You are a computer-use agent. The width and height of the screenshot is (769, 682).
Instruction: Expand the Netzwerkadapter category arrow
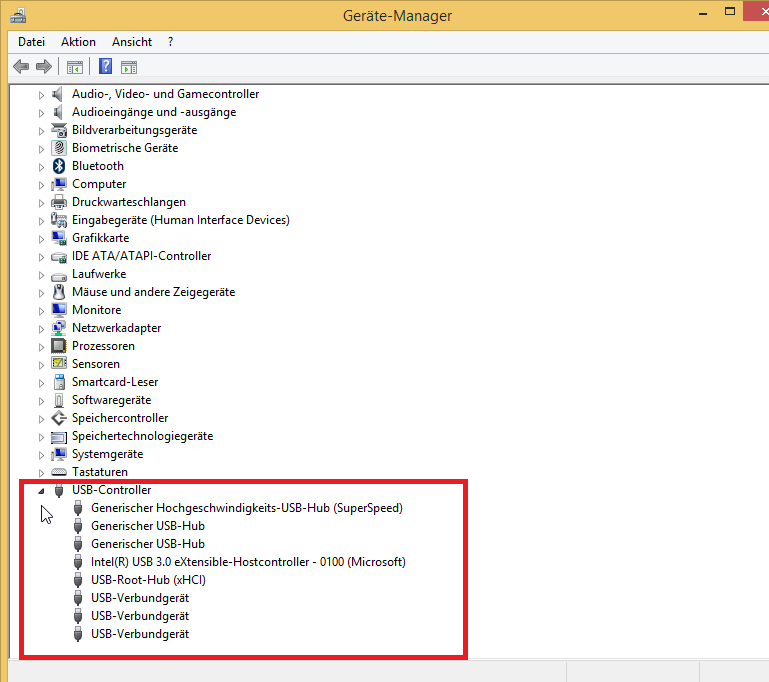pyautogui.click(x=41, y=329)
